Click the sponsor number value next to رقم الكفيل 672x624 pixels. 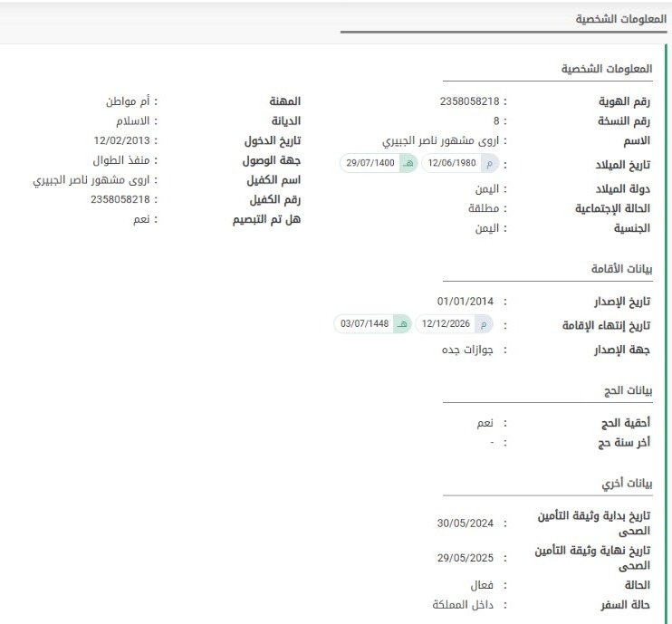pyautogui.click(x=120, y=198)
